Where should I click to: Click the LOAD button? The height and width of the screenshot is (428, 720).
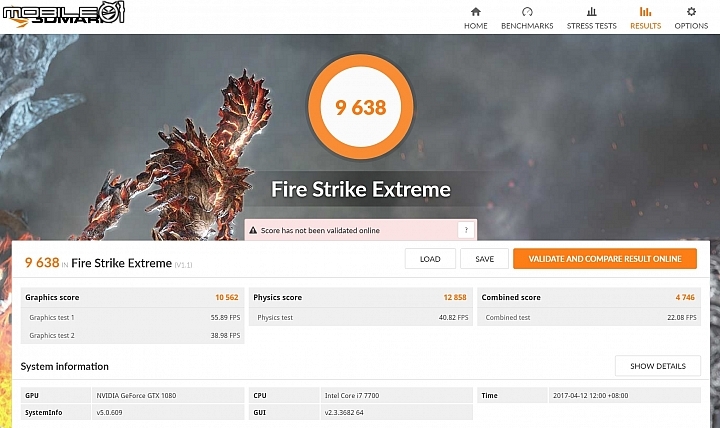[430, 259]
